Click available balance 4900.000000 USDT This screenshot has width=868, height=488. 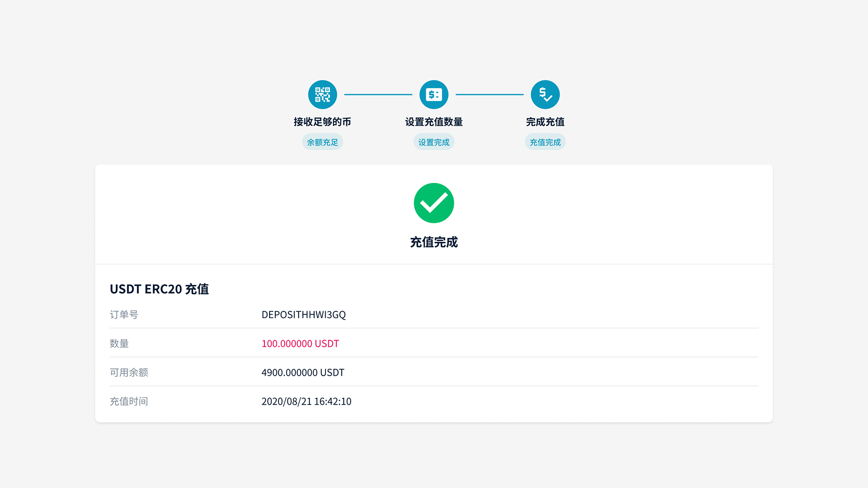click(303, 372)
